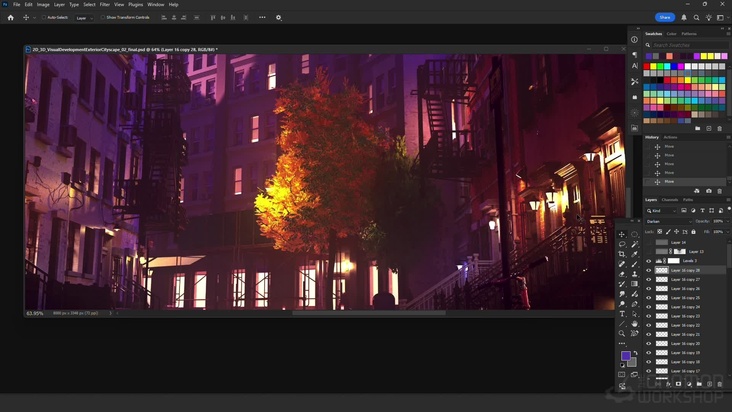
Task: Click the Share button
Action: pos(664,17)
